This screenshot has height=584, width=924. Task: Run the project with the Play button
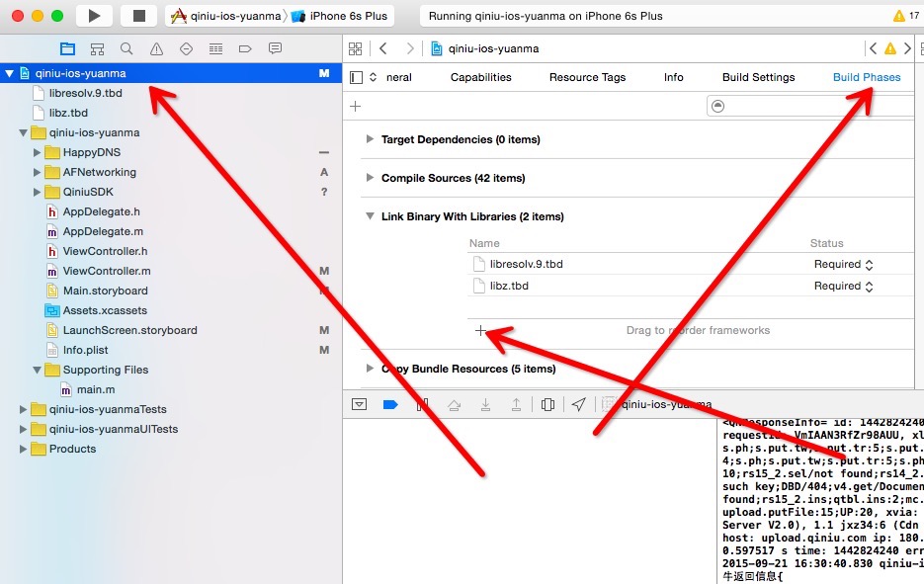click(x=94, y=16)
